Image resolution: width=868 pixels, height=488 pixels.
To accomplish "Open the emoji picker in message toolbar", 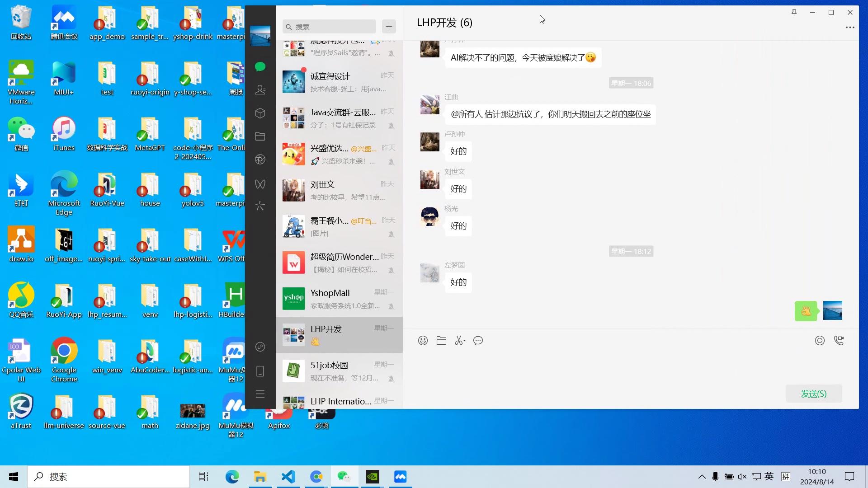I will point(423,341).
